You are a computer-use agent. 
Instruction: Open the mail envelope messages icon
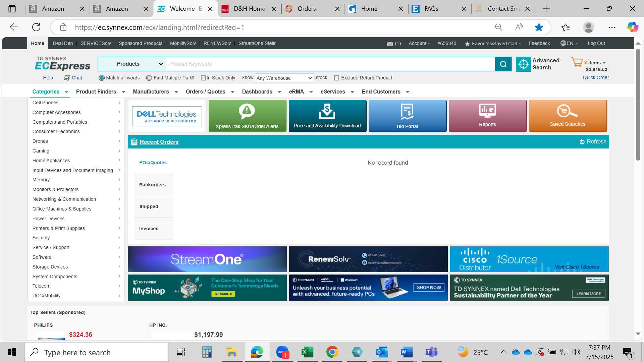coord(390,44)
